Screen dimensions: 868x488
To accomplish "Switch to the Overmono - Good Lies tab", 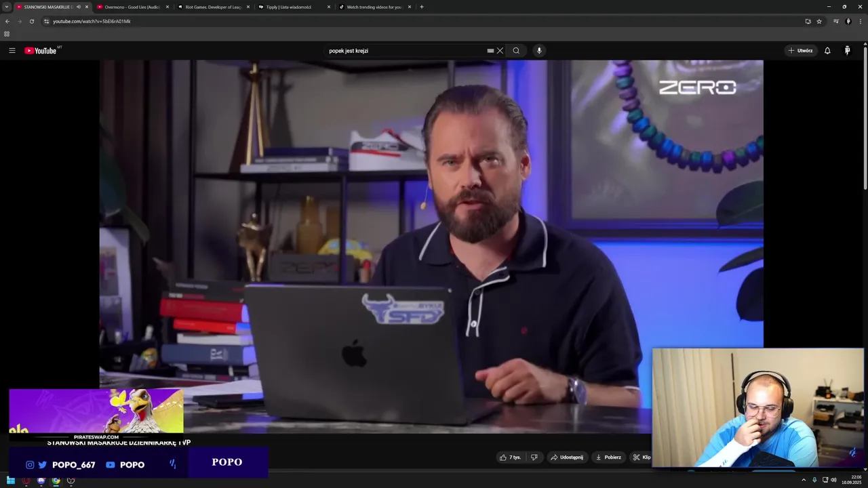I will [x=132, y=7].
